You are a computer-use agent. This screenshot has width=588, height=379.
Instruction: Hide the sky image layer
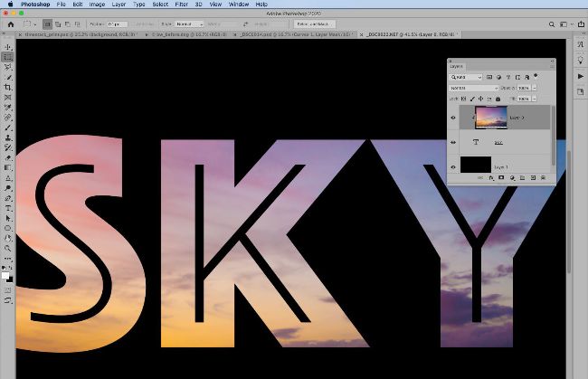point(454,117)
